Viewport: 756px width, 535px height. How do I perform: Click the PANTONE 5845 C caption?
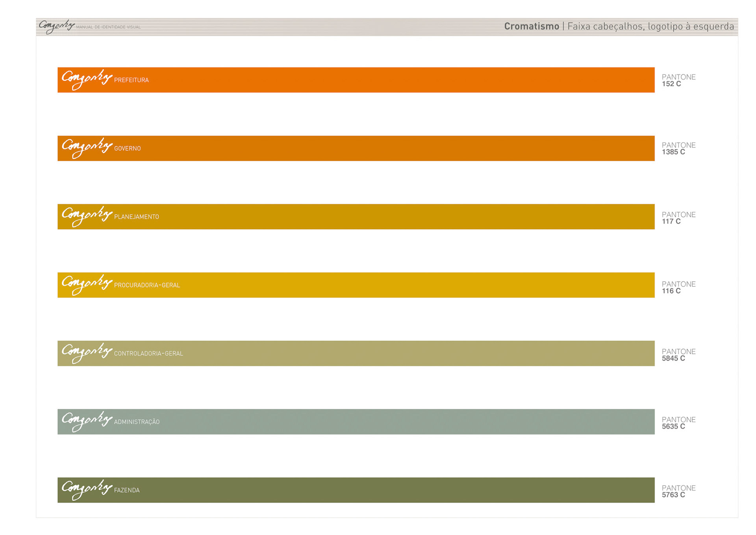[x=678, y=355]
